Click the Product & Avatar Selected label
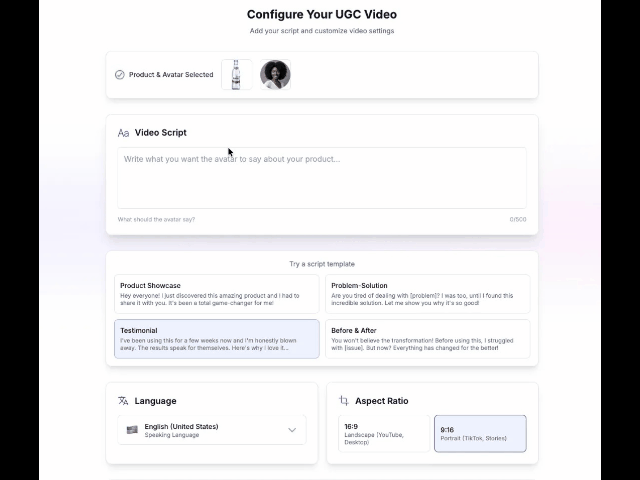 pos(171,75)
